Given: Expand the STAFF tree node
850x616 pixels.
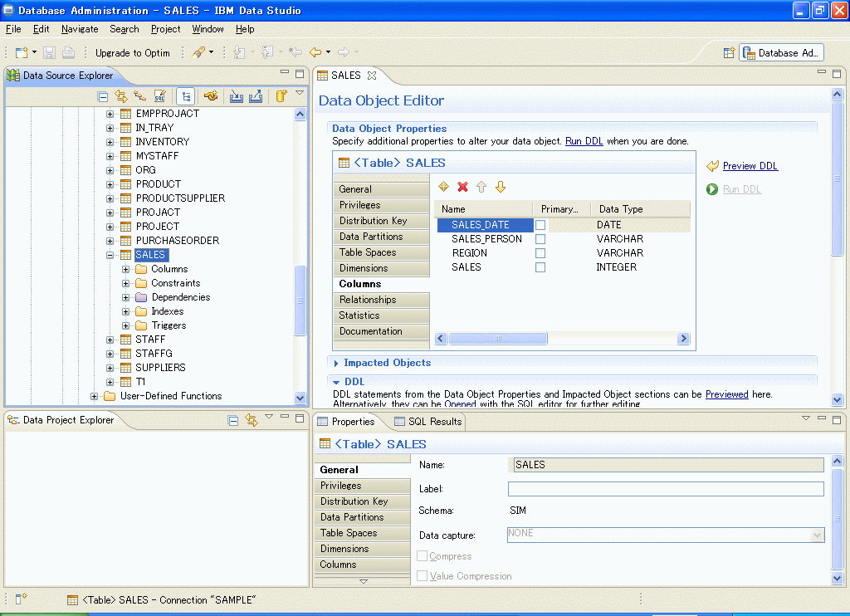Looking at the screenshot, I should (110, 339).
